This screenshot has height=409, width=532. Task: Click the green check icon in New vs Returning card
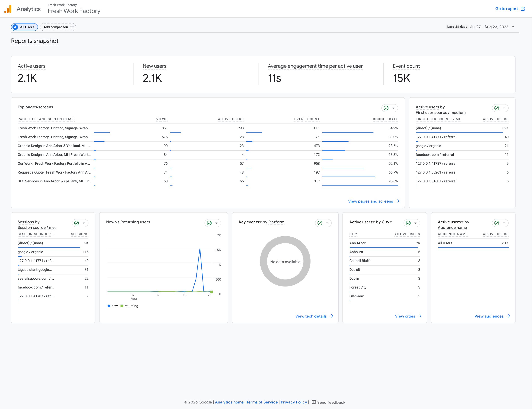coord(209,223)
